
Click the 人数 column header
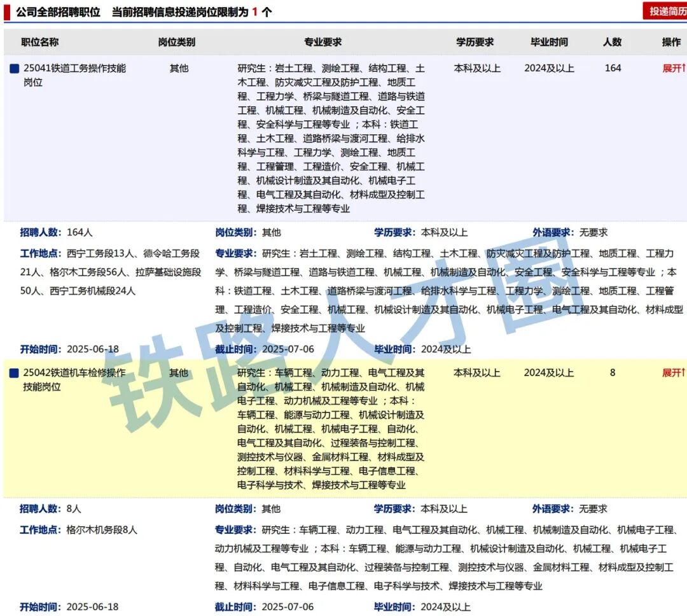(x=613, y=42)
